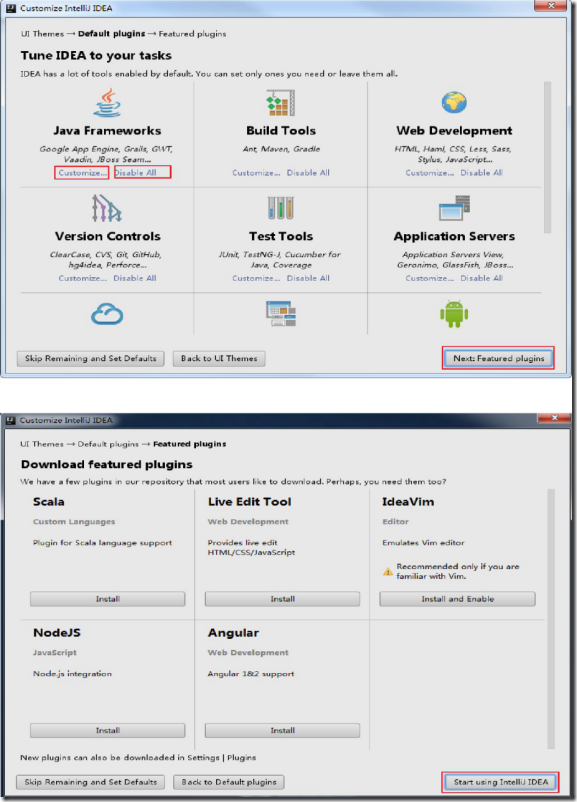Disable All Test Tools plugins
Image resolution: width=577 pixels, height=802 pixels.
pos(308,278)
